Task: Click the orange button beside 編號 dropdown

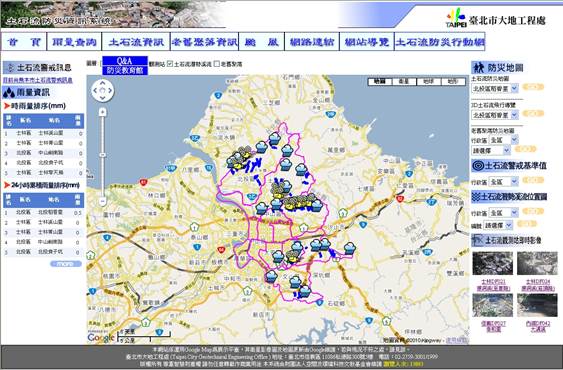Action: pos(527,224)
